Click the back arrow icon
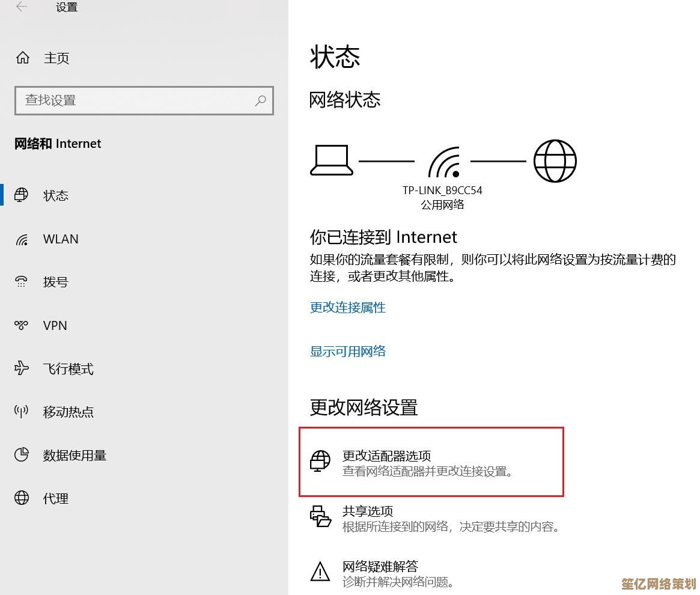700x595 pixels. 22,7
